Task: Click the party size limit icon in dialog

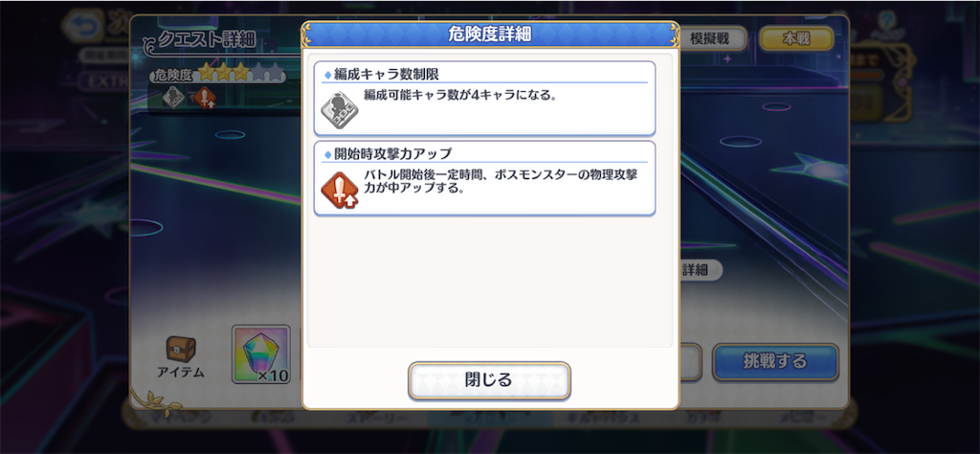Action: 340,111
